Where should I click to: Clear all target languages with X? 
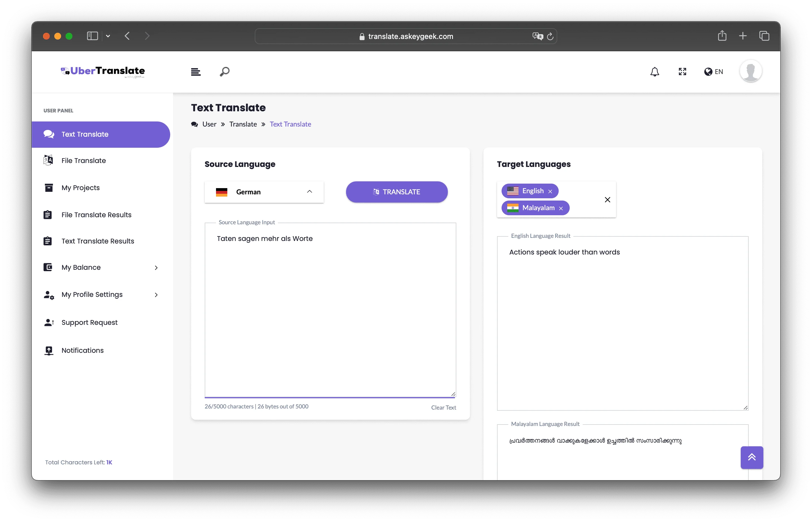(x=608, y=200)
